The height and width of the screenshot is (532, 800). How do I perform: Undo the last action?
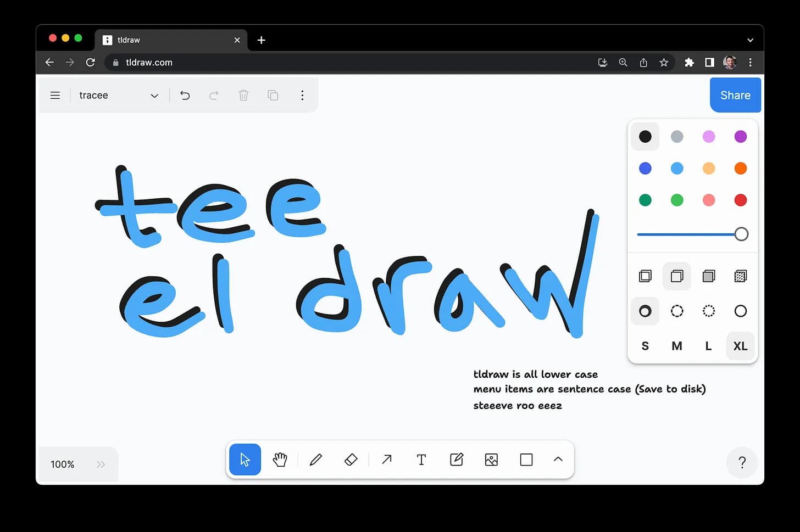click(x=185, y=96)
